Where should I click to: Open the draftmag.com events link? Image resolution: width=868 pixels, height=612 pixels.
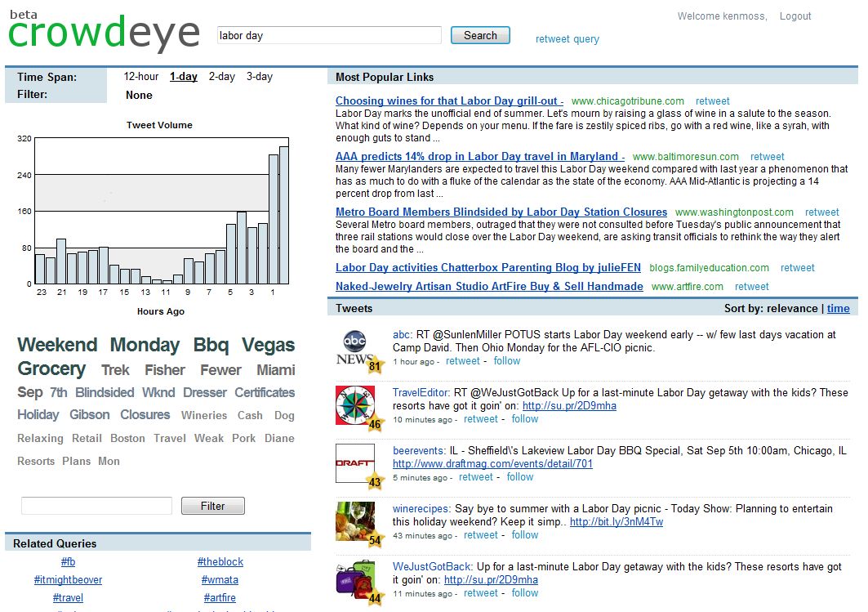click(x=492, y=463)
